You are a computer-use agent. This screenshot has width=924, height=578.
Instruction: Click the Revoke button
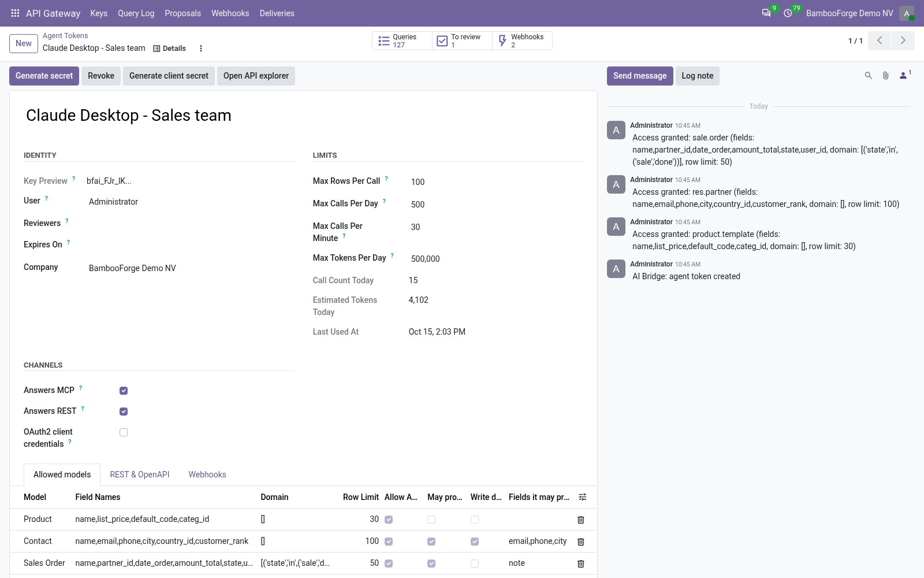(x=101, y=76)
